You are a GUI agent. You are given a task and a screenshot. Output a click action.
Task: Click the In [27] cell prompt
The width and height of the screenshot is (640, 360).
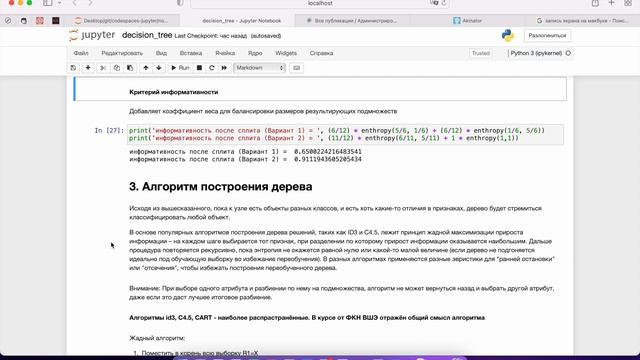point(109,131)
